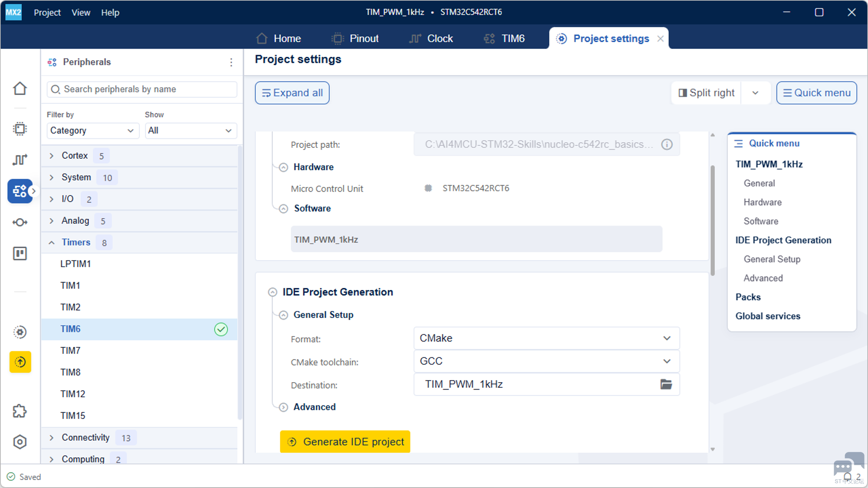Screen dimensions: 868x488
Task: Collapse the Timers category
Action: 52,242
